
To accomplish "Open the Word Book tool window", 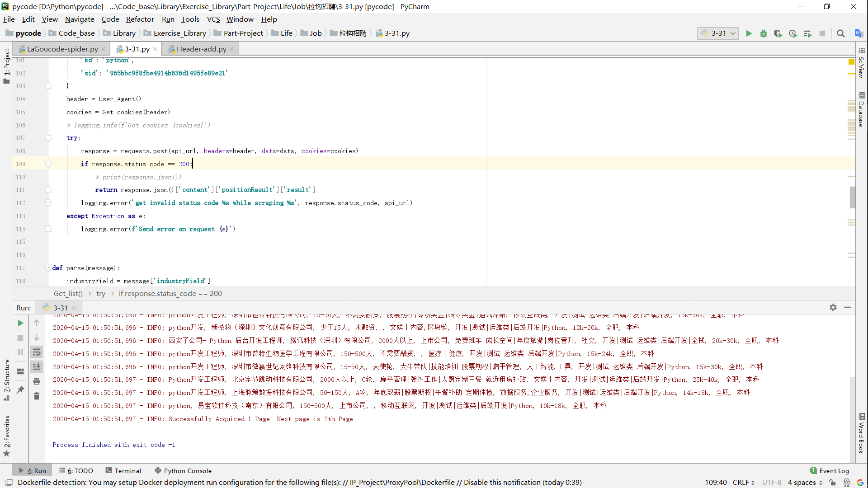I will 862,433.
